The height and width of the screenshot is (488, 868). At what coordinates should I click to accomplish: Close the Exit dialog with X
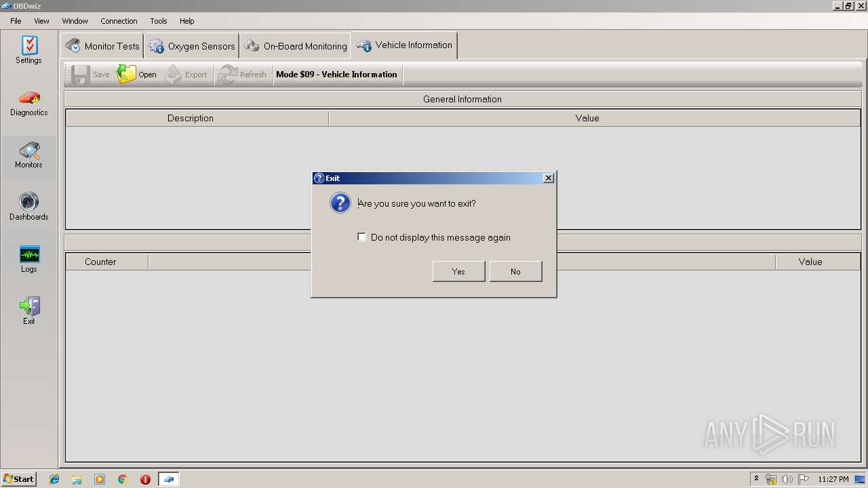[x=549, y=178]
